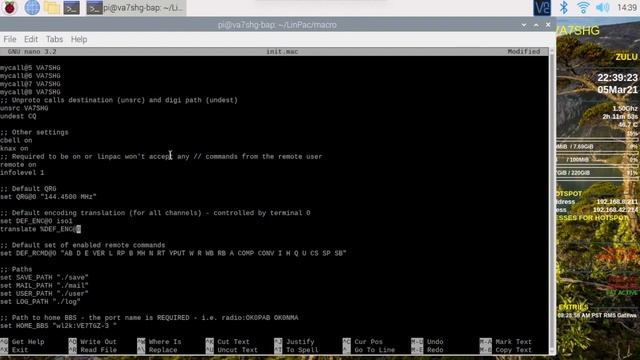Screen dimensions: 640x360
Task: Click the 'Cut Text' nano shortcut
Action: click(229, 342)
